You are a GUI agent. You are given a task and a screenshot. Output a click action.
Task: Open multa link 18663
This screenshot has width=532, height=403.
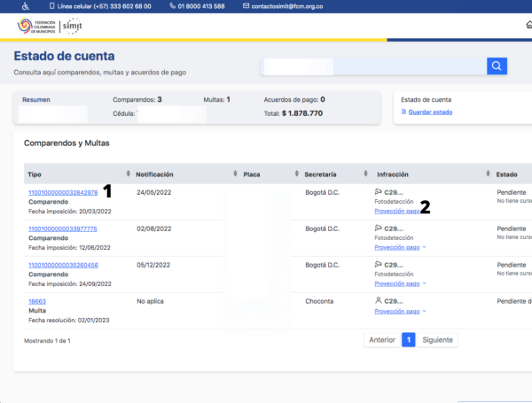click(37, 301)
